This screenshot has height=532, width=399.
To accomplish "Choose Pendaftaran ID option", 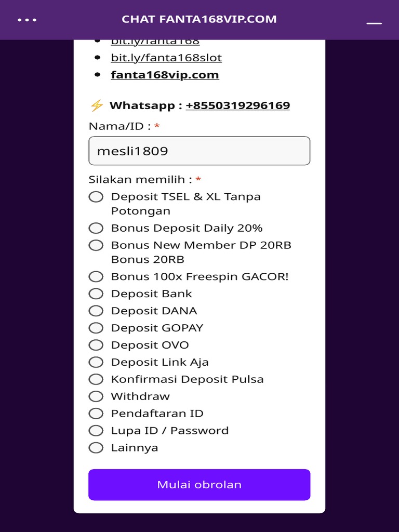I will (96, 414).
